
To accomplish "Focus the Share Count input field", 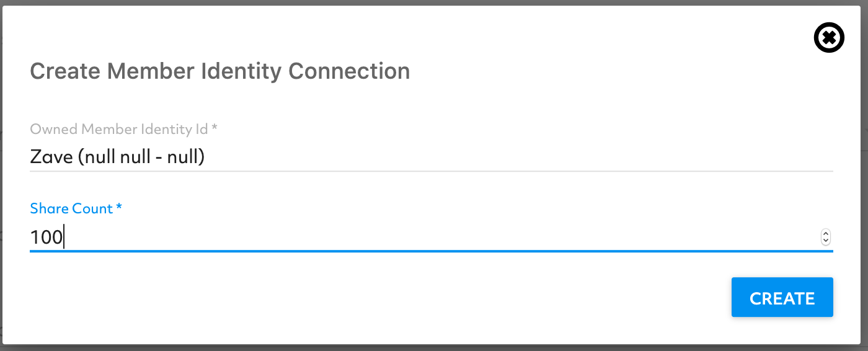I will coord(431,237).
